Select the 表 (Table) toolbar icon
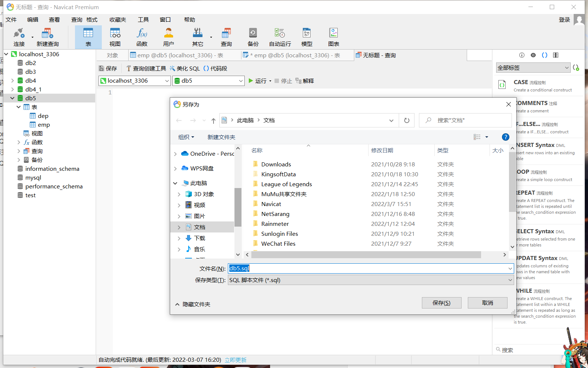 (x=88, y=37)
